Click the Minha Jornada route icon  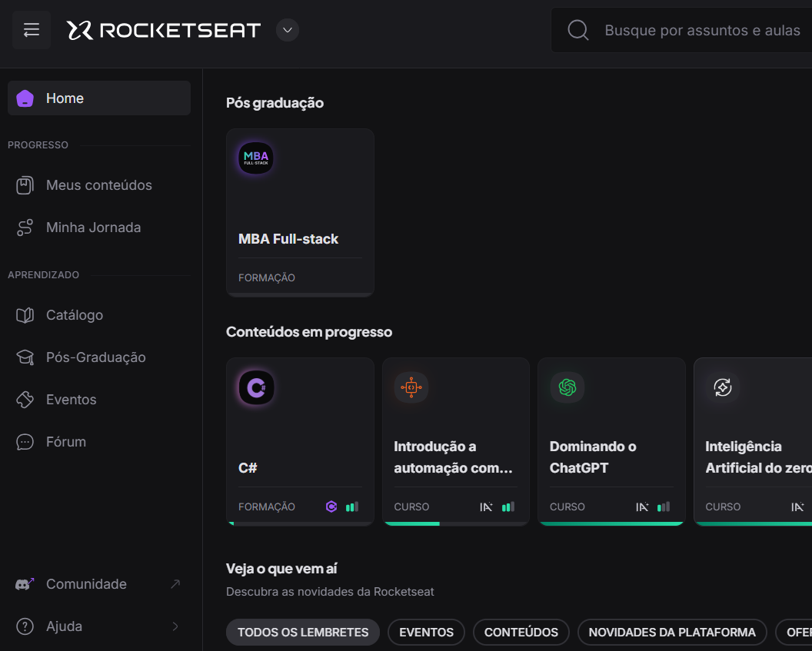coord(25,228)
